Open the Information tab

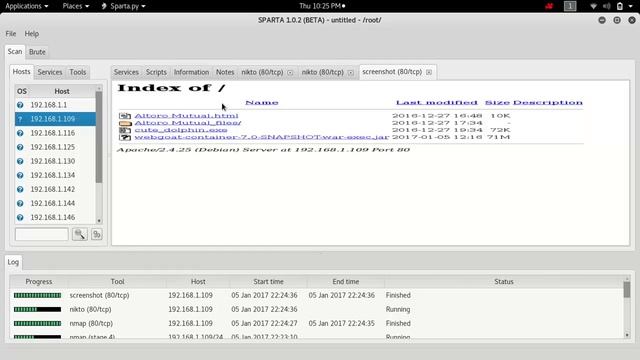(191, 72)
